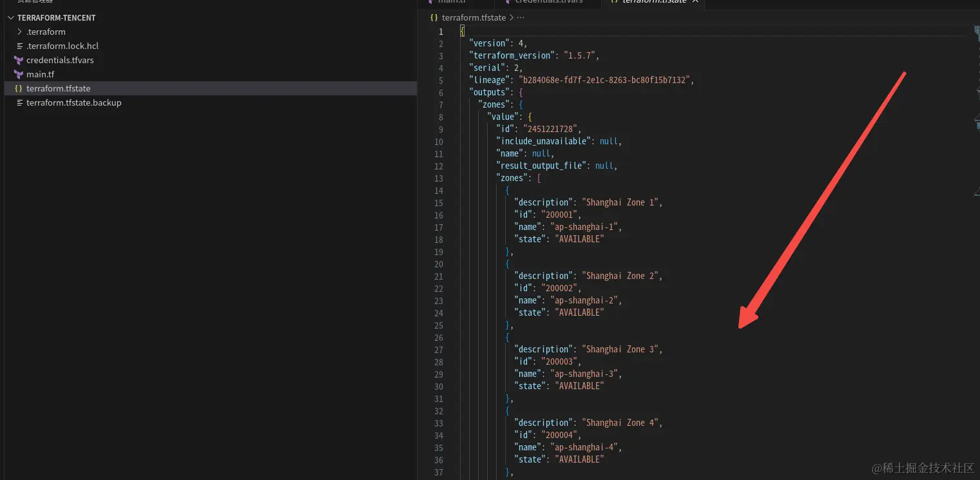Click the braces icon in the breadcrumb bar
Viewport: 980px width, 480px height.
pyautogui.click(x=434, y=17)
